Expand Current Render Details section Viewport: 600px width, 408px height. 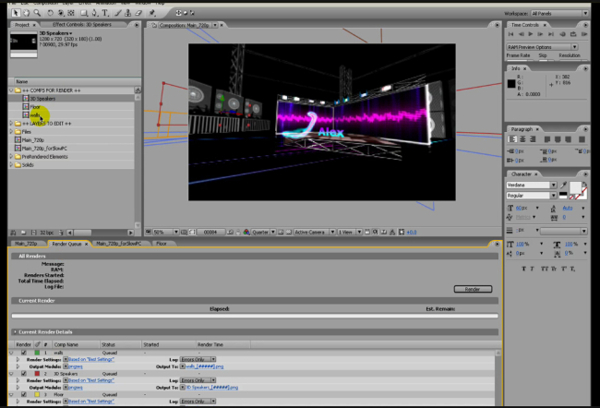pos(15,332)
